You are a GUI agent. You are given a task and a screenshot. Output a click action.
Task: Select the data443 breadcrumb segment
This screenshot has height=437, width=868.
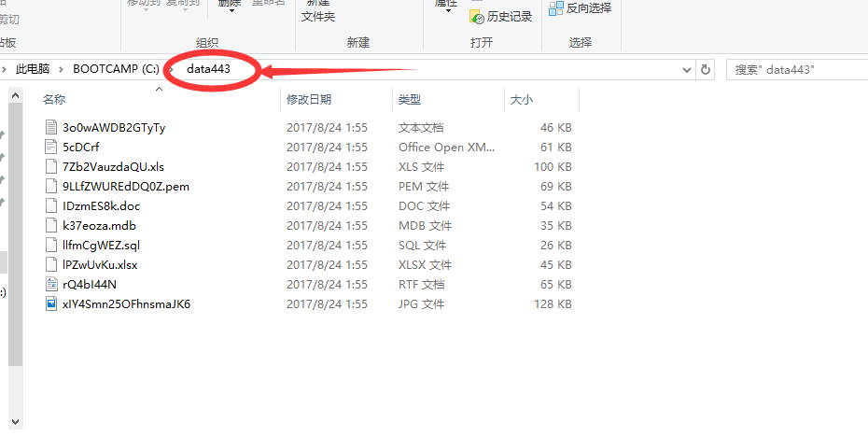tap(208, 69)
